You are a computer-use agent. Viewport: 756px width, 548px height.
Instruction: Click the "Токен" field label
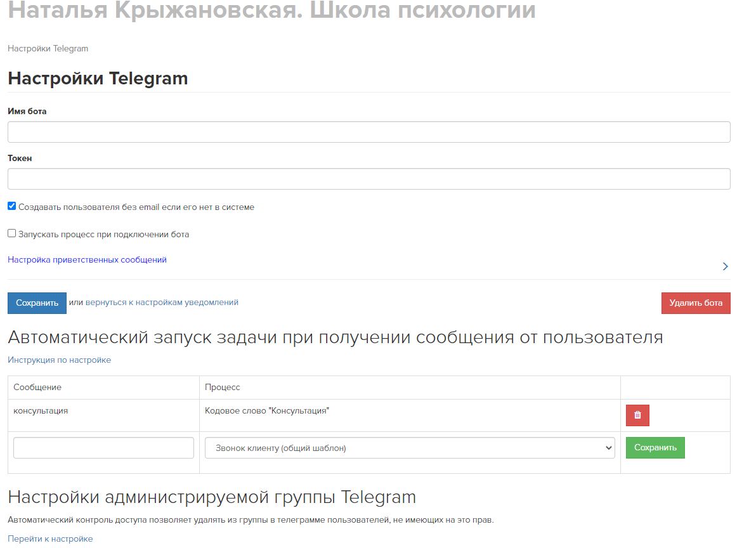point(20,158)
